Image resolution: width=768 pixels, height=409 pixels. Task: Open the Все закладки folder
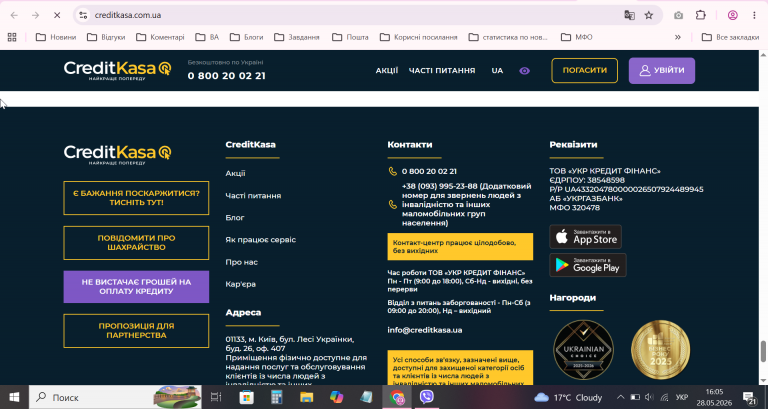click(730, 37)
